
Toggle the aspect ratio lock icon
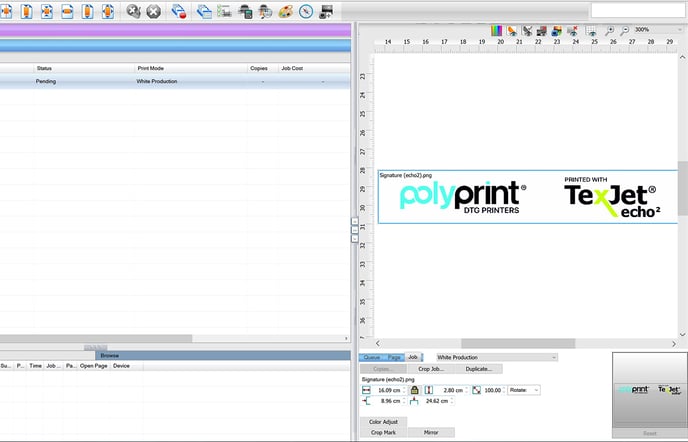tap(414, 390)
